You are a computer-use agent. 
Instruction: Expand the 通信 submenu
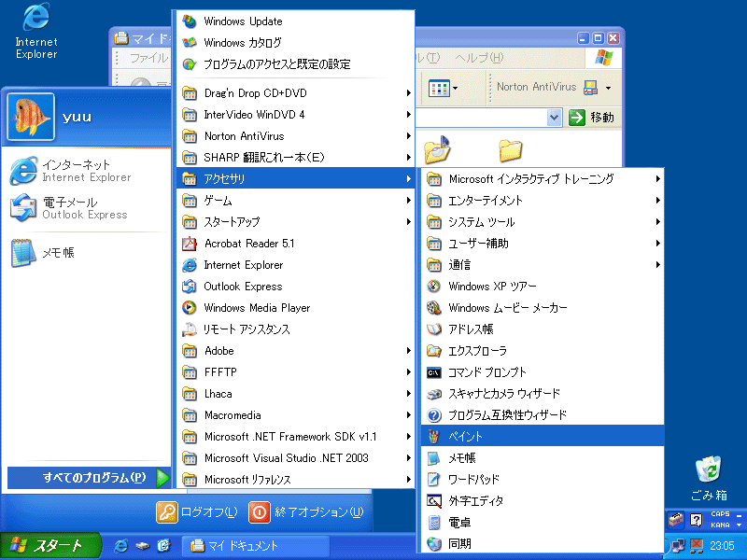pyautogui.click(x=543, y=265)
